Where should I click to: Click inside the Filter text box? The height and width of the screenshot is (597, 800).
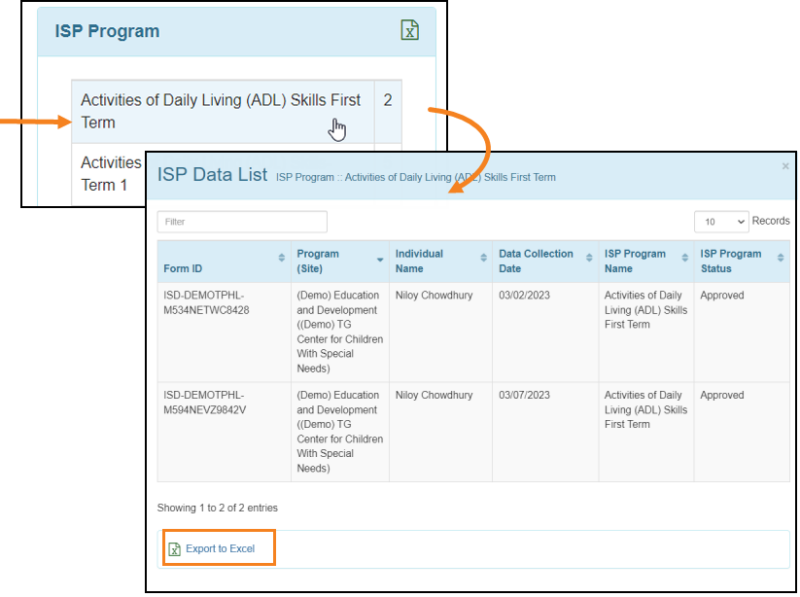pyautogui.click(x=241, y=221)
